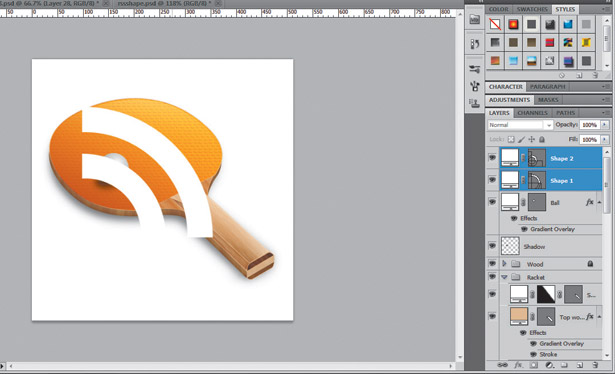Switch to the Swatches tab
Image resolution: width=615 pixels, height=374 pixels.
(532, 9)
